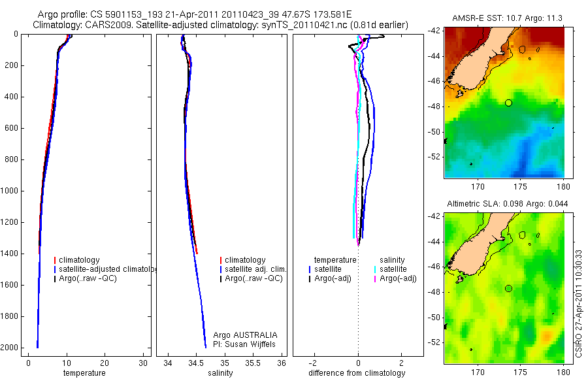
Task: Click the red line marker beside temperature-panel 'climatology'
Action: point(55,260)
